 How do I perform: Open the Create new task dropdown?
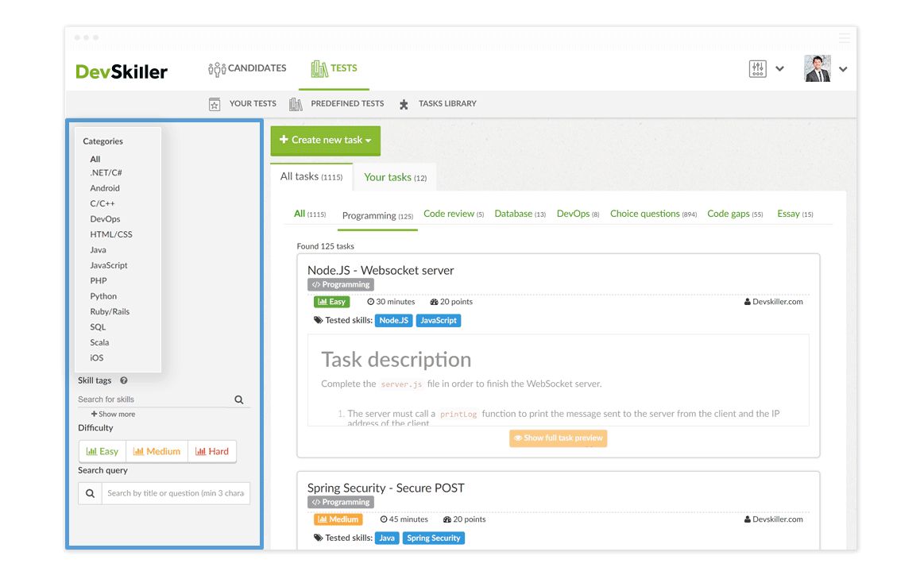click(x=325, y=140)
